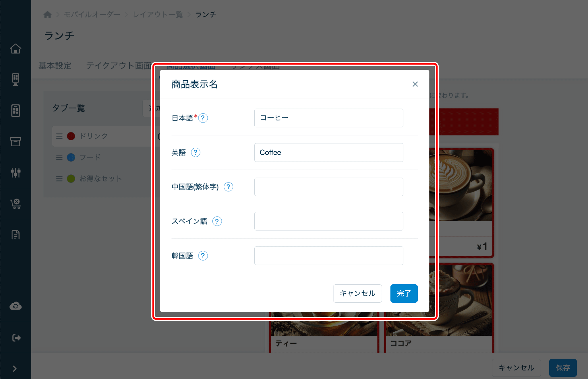Expand the sidebar with bottom chevron

click(x=15, y=369)
